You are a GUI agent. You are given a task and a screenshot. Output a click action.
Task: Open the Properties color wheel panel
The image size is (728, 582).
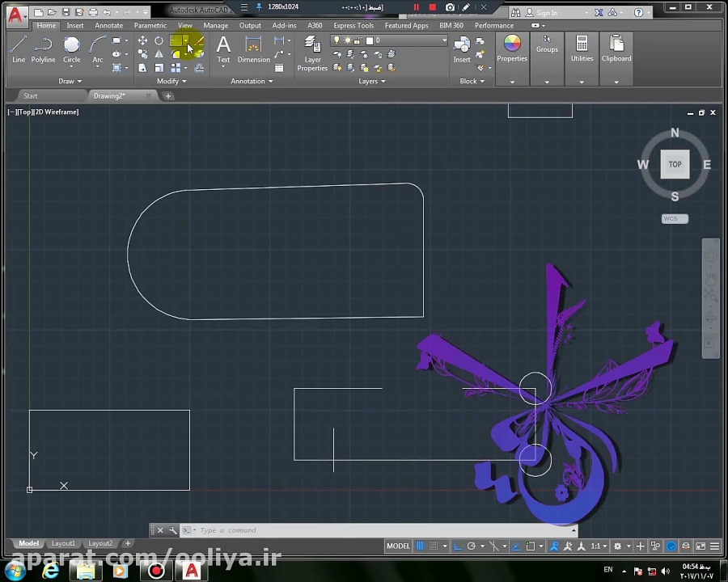[512, 48]
